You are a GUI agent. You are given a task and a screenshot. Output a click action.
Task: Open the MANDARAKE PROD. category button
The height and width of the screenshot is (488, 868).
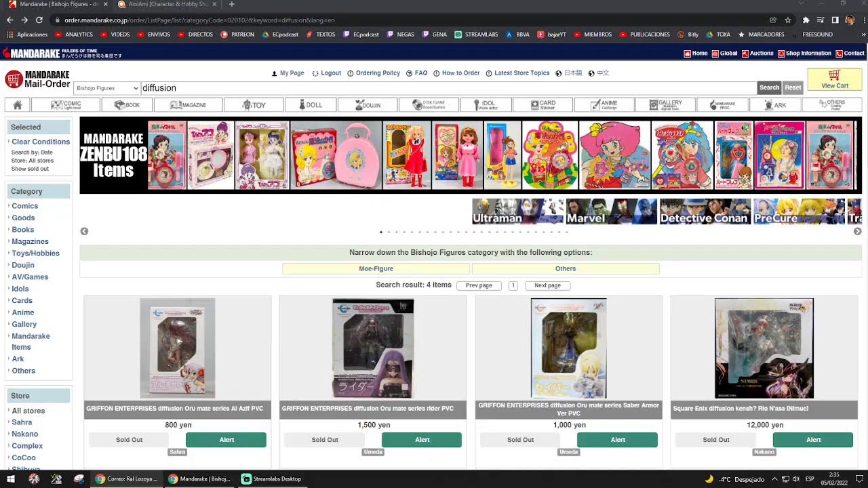coord(722,105)
